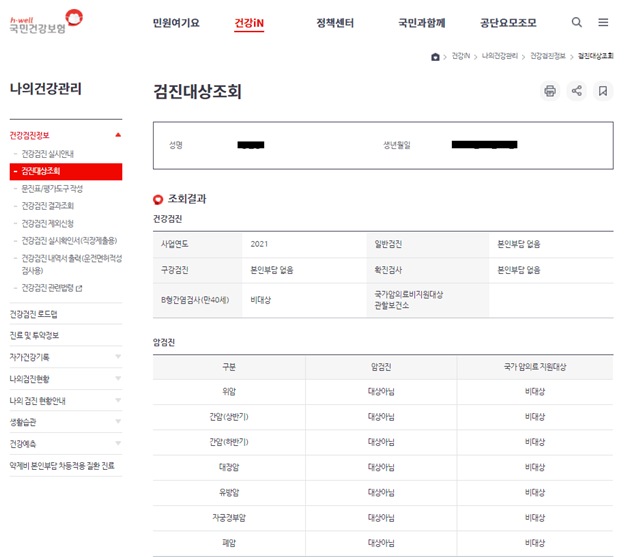Click the 간암(상반기) row label
This screenshot has width=640, height=557.
click(229, 417)
